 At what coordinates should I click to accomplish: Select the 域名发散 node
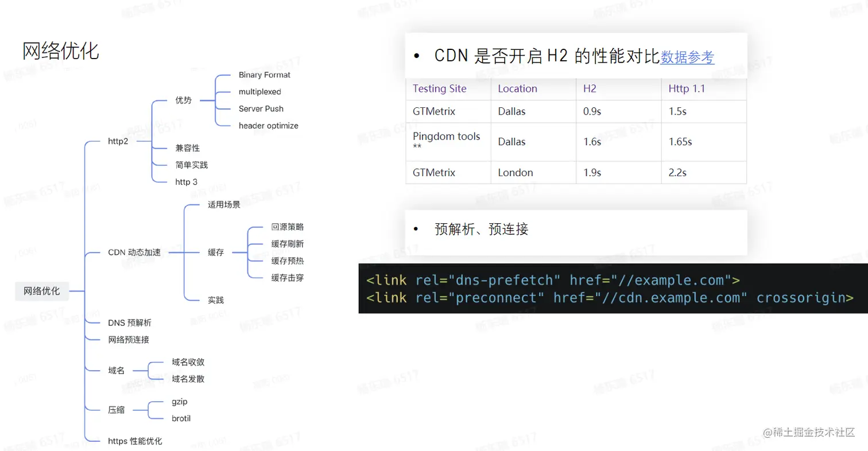(x=188, y=379)
